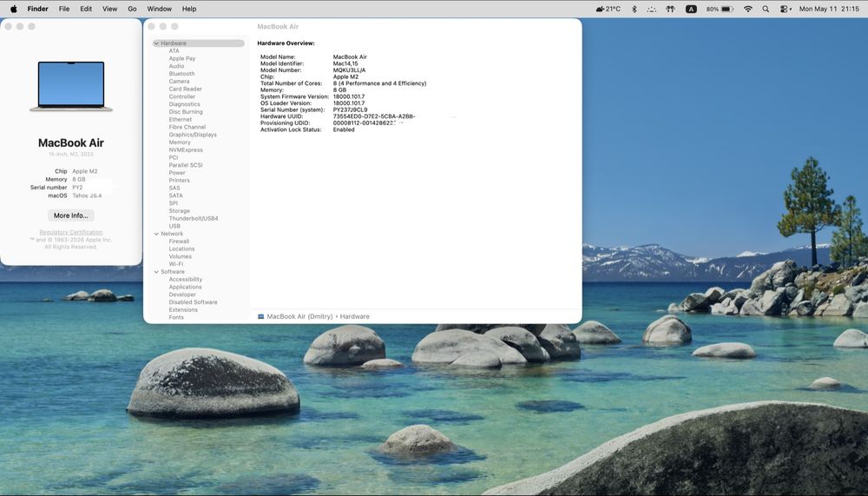The height and width of the screenshot is (496, 868).
Task: Select NVMExpress in the sidebar
Action: [186, 150]
